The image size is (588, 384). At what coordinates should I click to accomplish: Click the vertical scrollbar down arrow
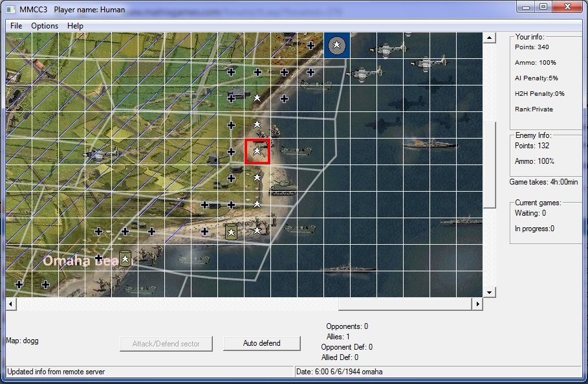(x=489, y=292)
